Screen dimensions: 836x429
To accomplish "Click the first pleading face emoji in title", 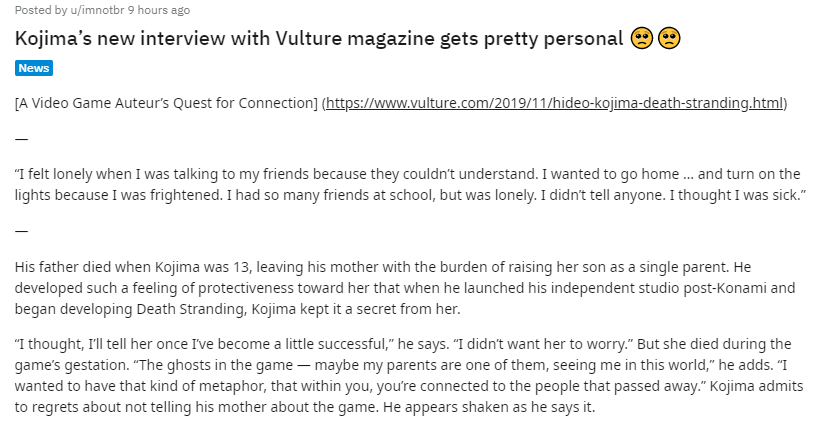I will point(641,38).
